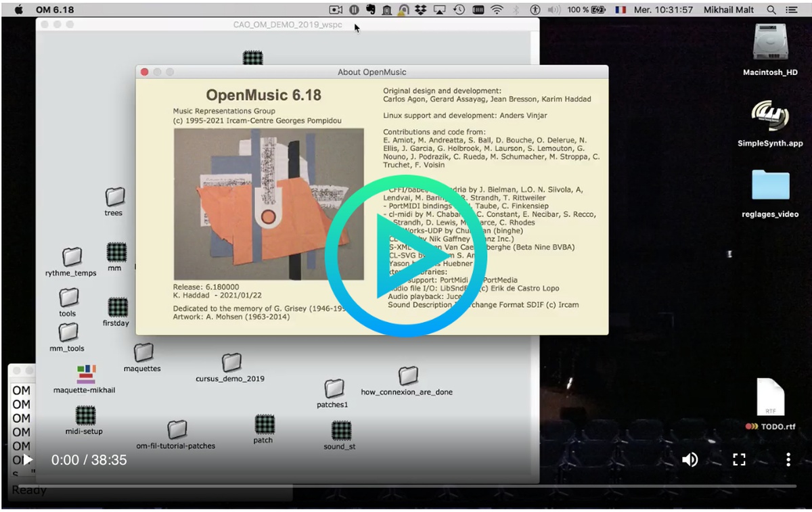Open the Dropbox menu bar icon

pyautogui.click(x=421, y=10)
